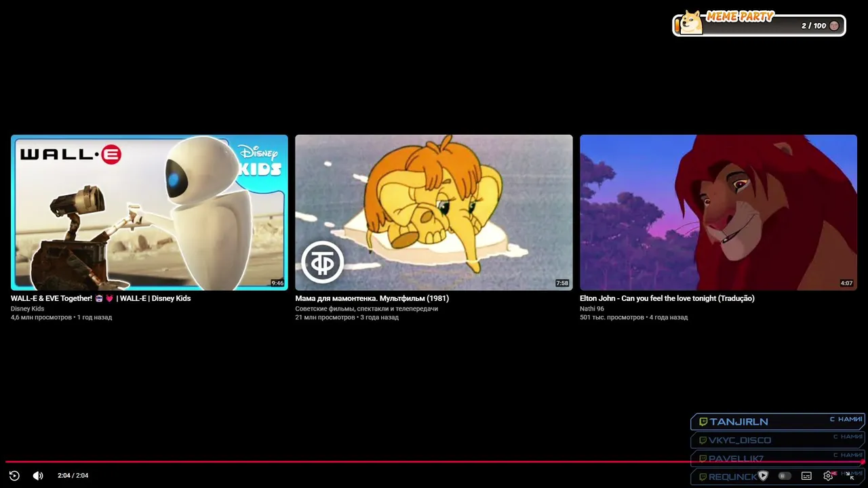
Task: Click the 4:07 duration badge on Lion King thumbnail
Action: pos(846,283)
